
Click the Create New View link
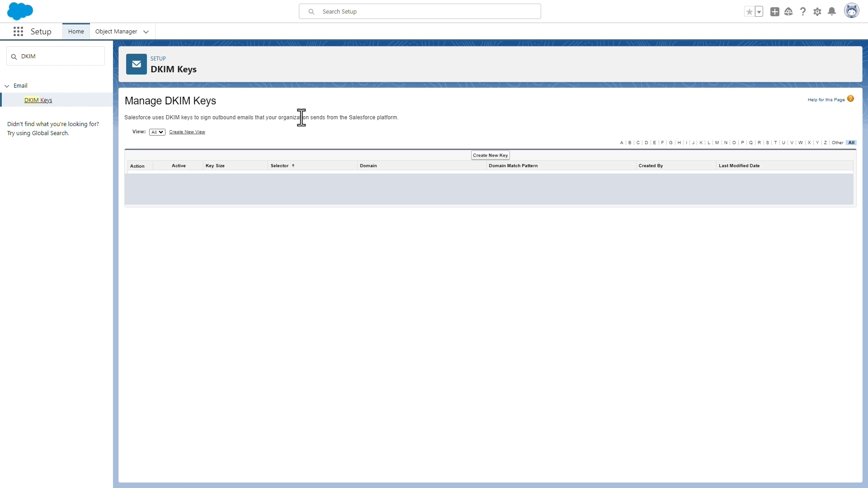187,132
